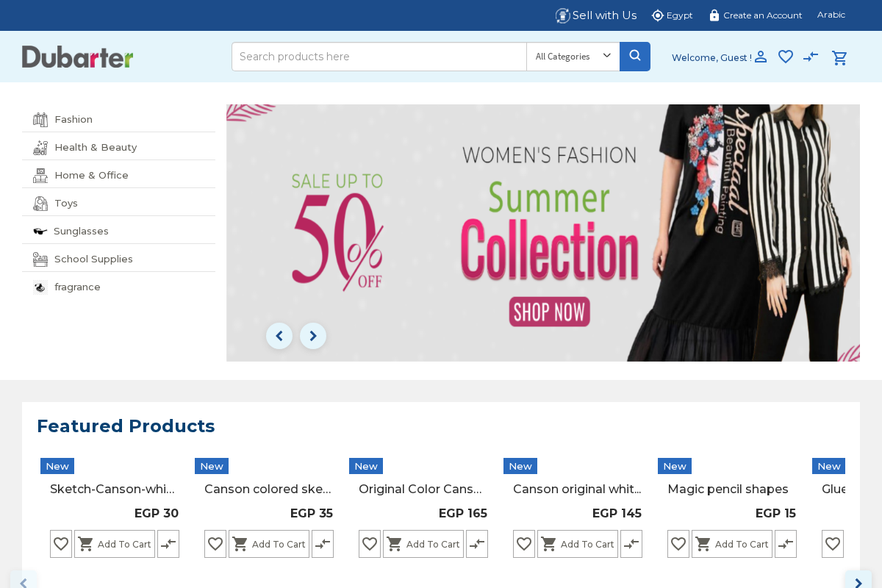The height and width of the screenshot is (588, 882).
Task: Click the blue search magnifier button
Action: (634, 57)
